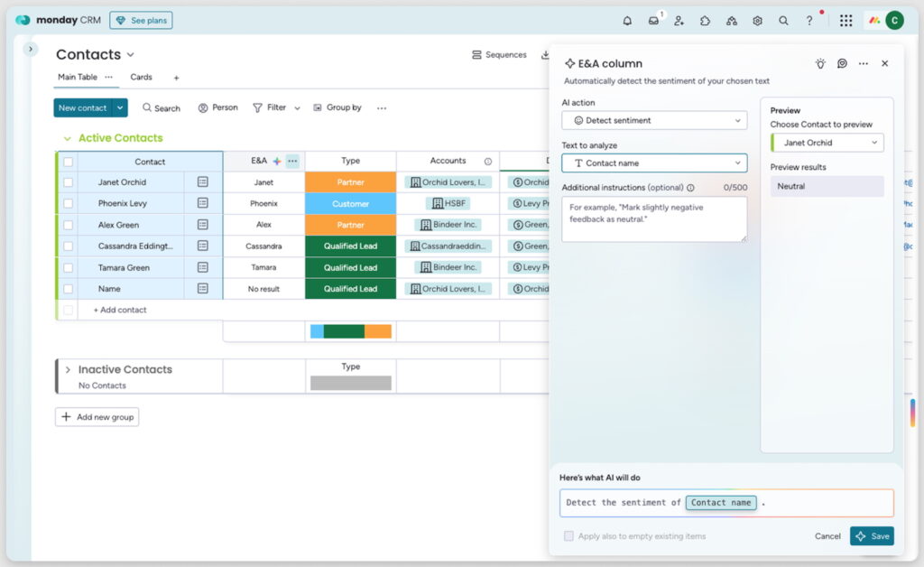Click the New contact button

tap(83, 107)
